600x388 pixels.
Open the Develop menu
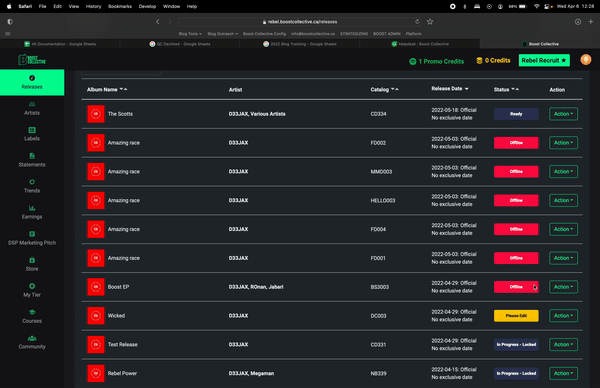click(147, 6)
